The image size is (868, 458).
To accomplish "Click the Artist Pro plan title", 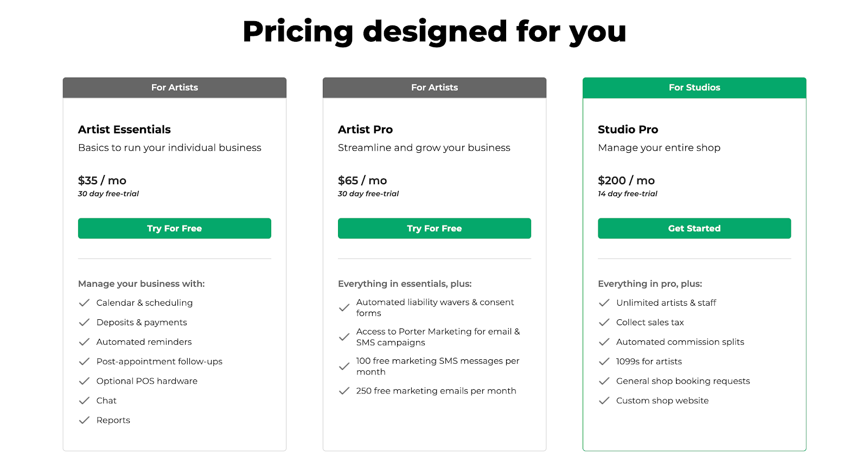I will (x=366, y=129).
